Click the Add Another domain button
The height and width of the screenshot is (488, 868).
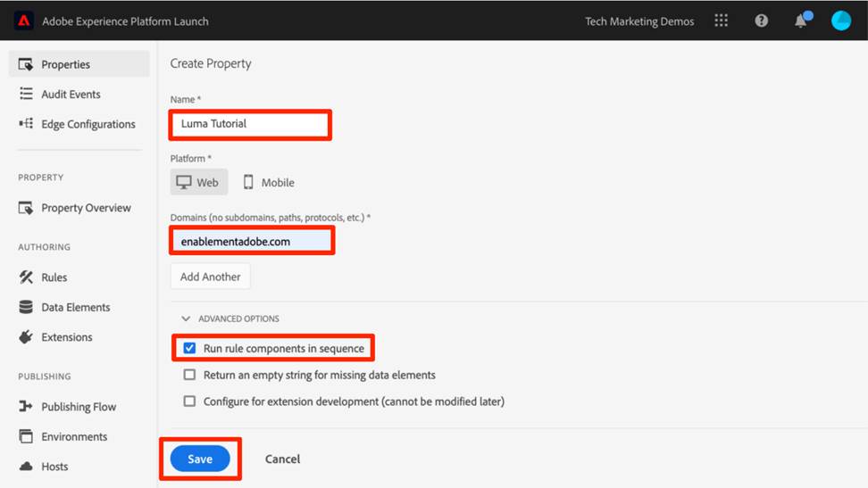pyautogui.click(x=210, y=277)
